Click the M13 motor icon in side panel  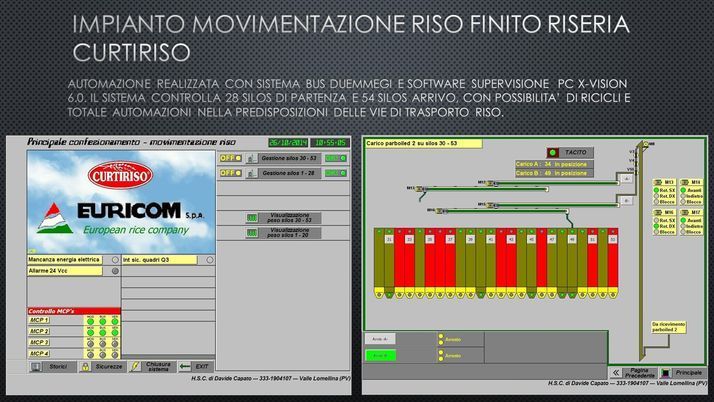coord(658,182)
